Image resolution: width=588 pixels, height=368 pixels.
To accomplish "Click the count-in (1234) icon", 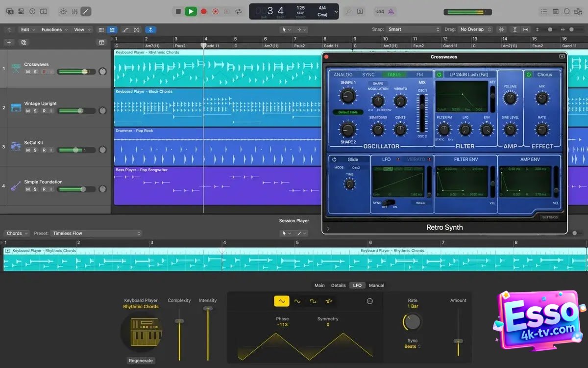I will click(380, 11).
